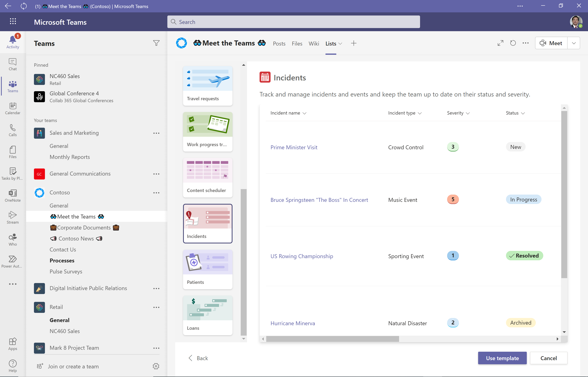Image resolution: width=588 pixels, height=377 pixels.
Task: Click the template list vertical scrollbar
Action: click(x=243, y=262)
